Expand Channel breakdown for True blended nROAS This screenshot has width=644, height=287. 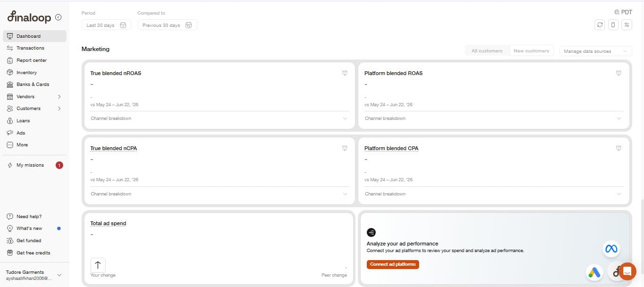point(219,118)
